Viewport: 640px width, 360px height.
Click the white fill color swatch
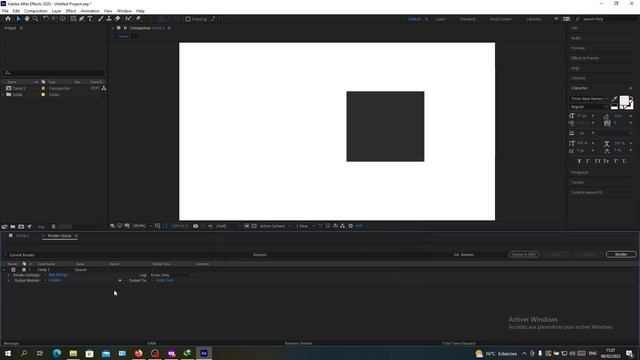[624, 101]
